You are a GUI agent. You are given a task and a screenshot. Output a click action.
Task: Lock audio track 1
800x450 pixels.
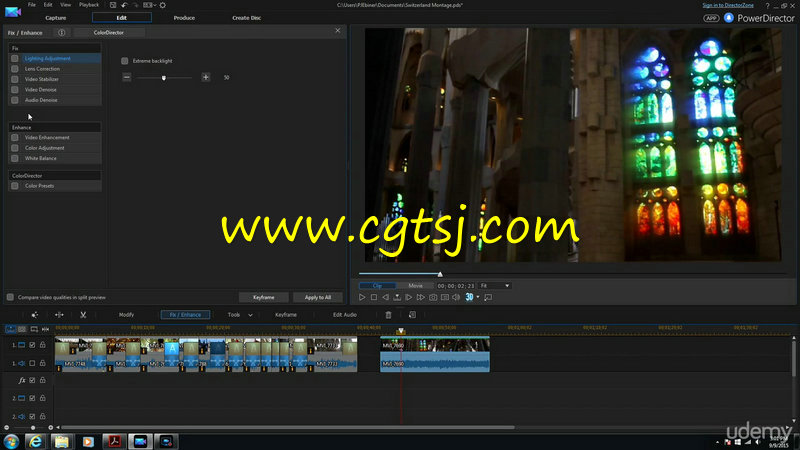pyautogui.click(x=43, y=363)
